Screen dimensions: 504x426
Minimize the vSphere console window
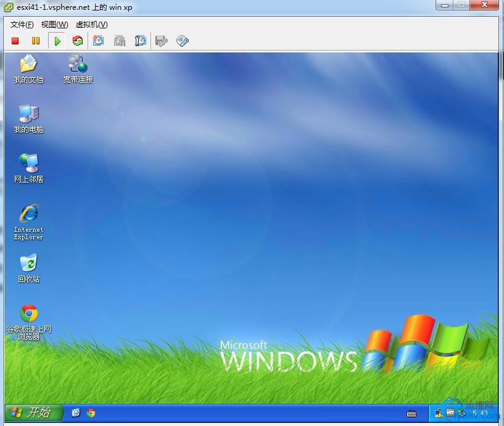pos(445,5)
